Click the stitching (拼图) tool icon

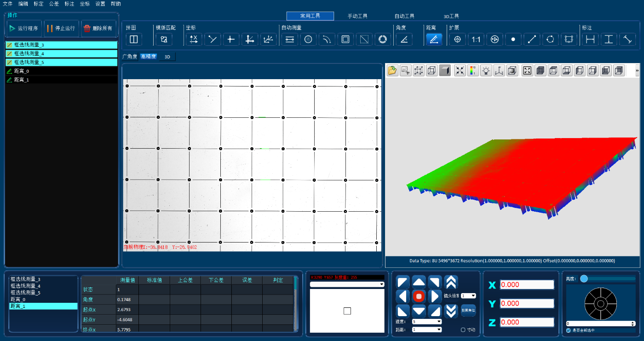click(134, 40)
